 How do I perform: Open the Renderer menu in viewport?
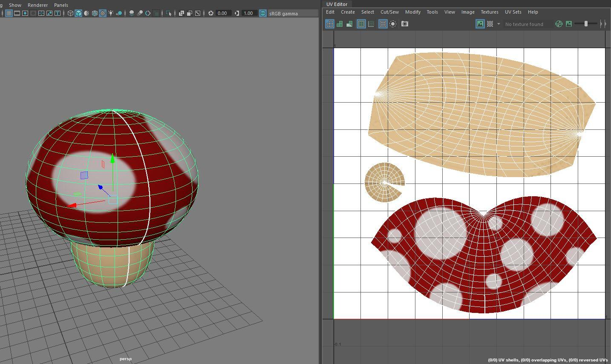coord(37,5)
